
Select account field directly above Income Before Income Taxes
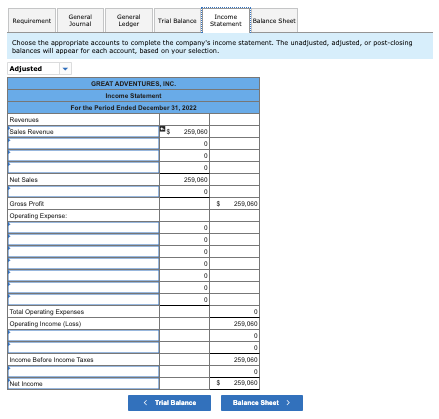84,348
